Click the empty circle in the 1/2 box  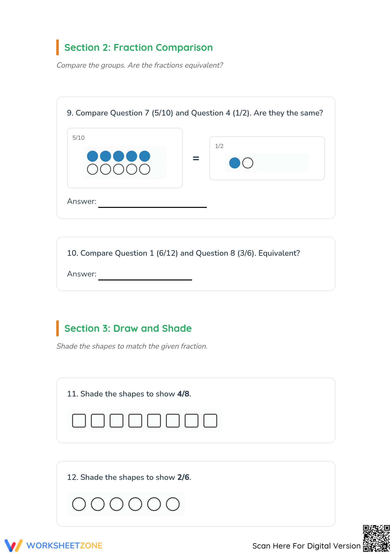click(248, 163)
